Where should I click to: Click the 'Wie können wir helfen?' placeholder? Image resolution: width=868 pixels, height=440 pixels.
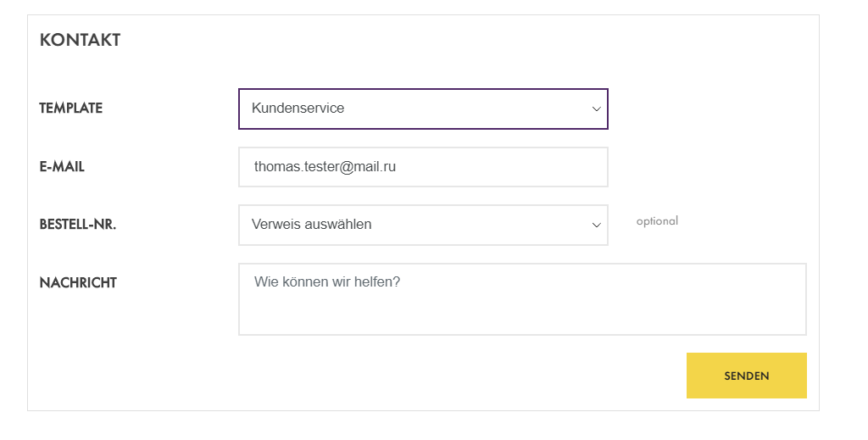click(326, 281)
